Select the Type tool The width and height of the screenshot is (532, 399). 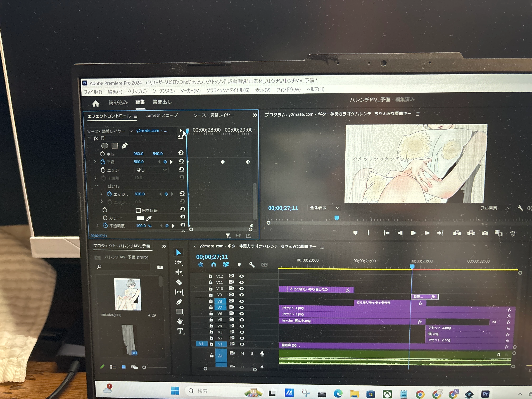(x=180, y=331)
